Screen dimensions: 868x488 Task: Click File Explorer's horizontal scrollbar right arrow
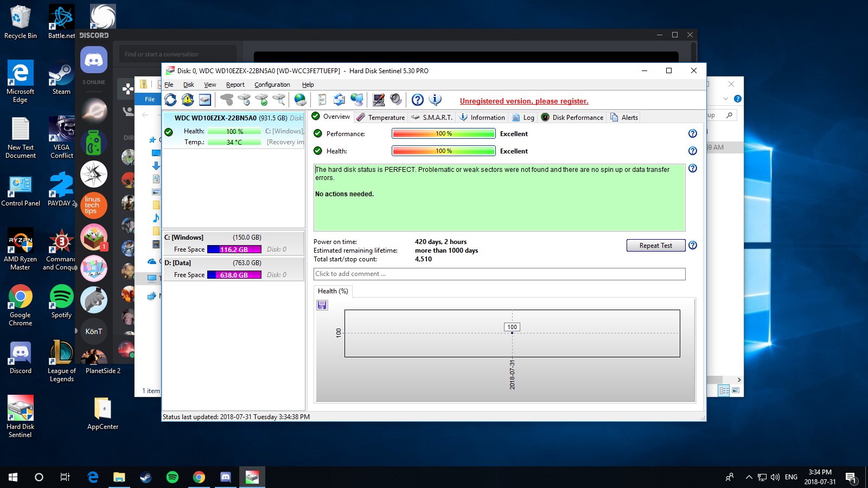[739, 380]
